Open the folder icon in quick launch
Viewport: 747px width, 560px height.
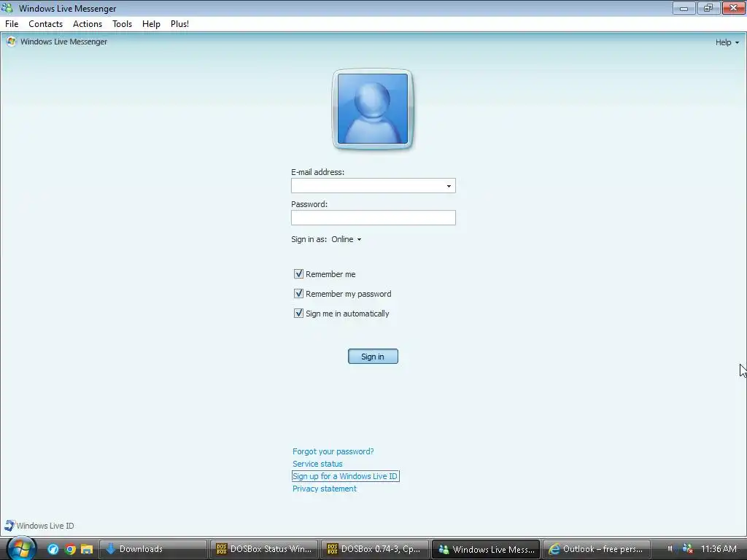point(87,549)
